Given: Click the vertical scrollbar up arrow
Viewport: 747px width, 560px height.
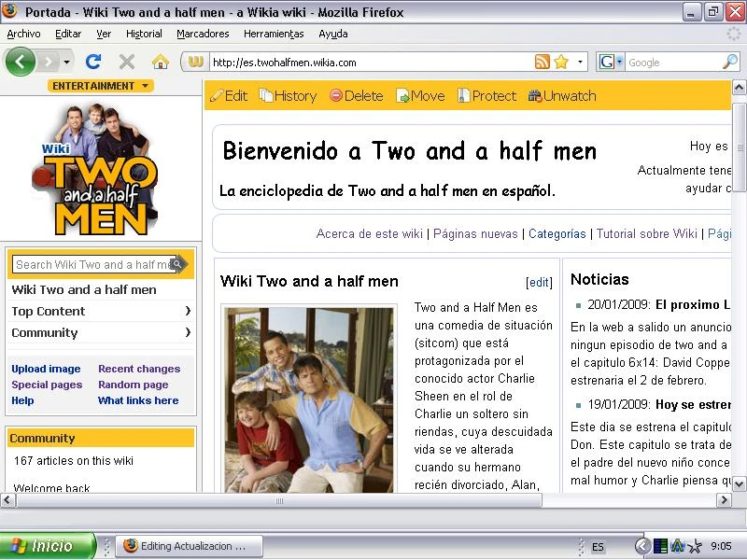Looking at the screenshot, I should tap(739, 88).
